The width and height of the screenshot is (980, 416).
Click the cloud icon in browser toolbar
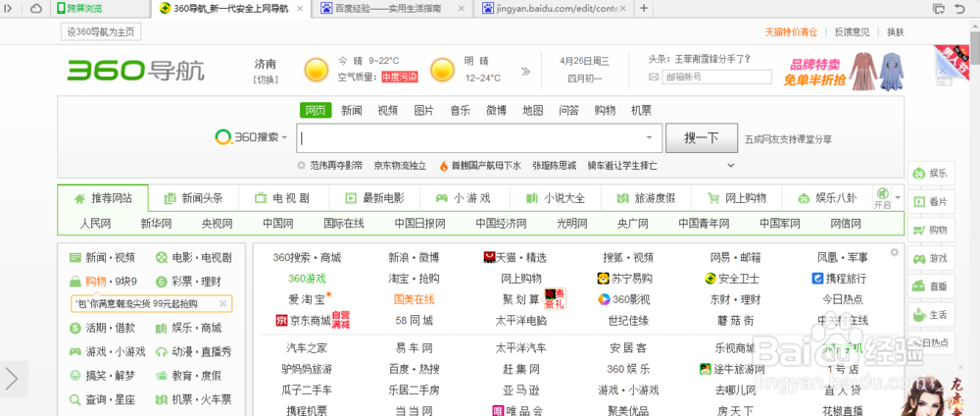[36, 8]
